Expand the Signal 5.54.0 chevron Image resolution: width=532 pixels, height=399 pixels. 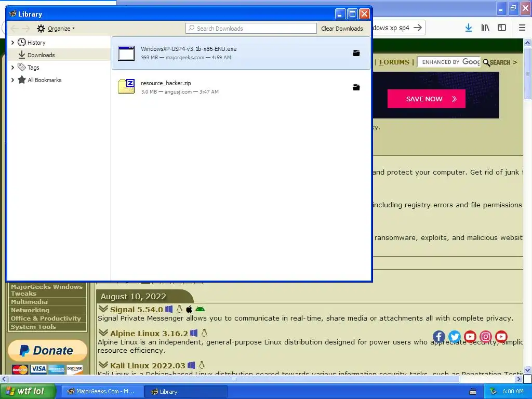coord(103,309)
